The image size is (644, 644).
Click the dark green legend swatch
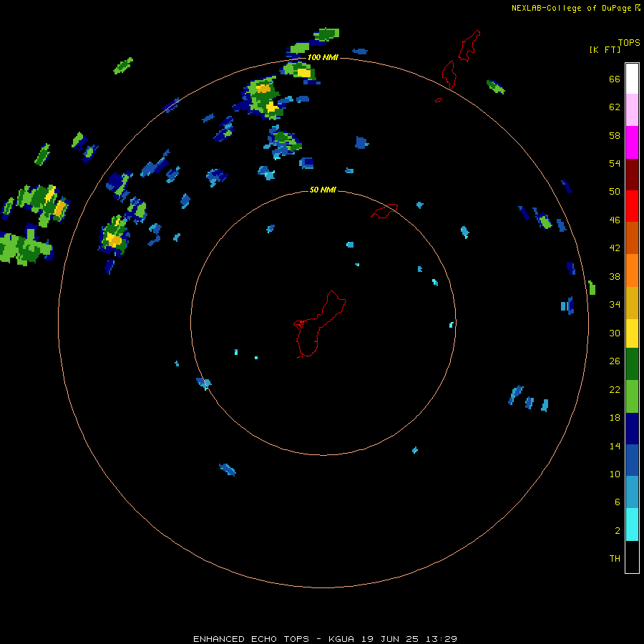pyautogui.click(x=632, y=364)
